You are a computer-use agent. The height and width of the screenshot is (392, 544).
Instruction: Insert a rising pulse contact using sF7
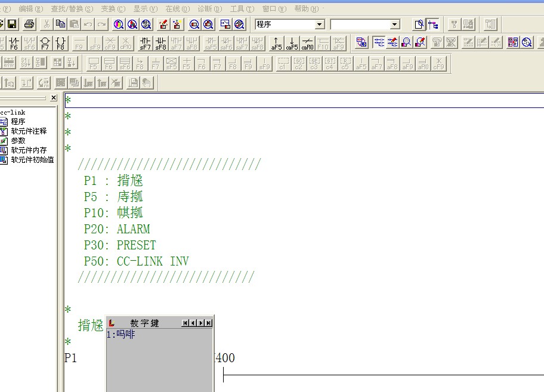pyautogui.click(x=145, y=43)
